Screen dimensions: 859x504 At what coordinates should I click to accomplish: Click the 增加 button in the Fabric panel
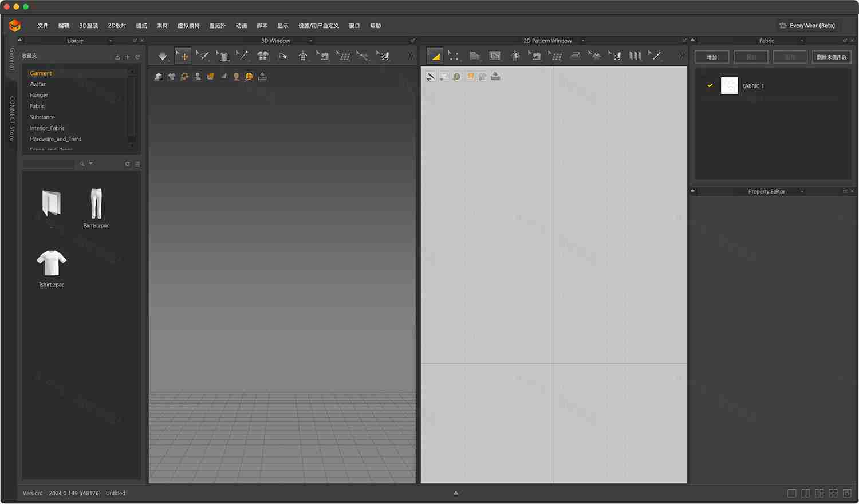(x=711, y=57)
